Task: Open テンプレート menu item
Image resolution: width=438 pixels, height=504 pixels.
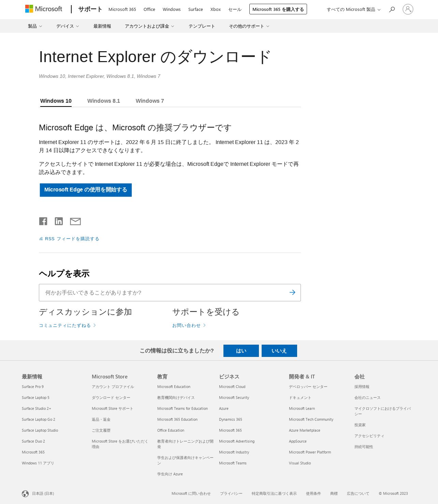Action: click(202, 26)
